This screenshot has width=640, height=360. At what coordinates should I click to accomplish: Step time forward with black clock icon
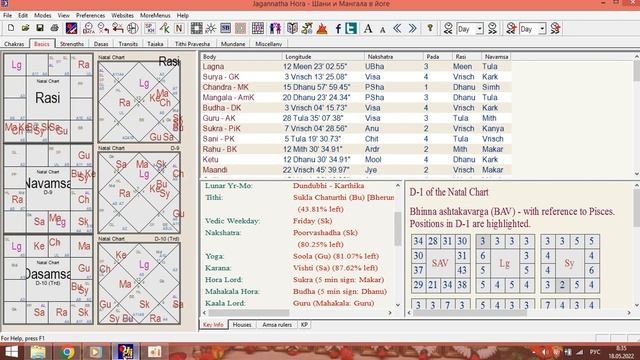click(493, 28)
